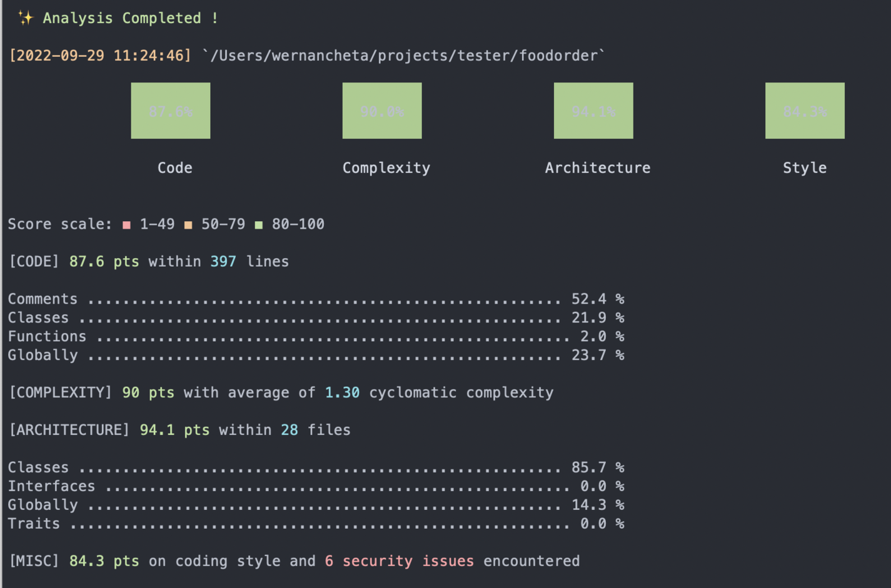Select the green Code score box
The image size is (891, 588).
coord(170,111)
